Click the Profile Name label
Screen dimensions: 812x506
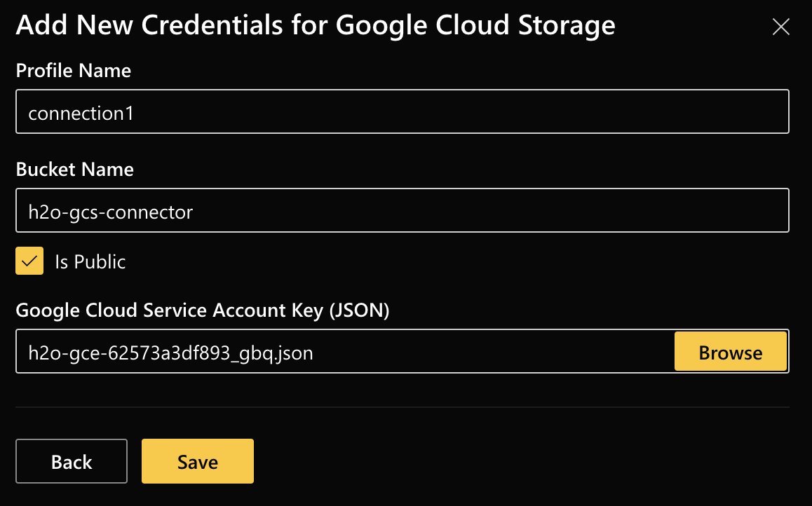pos(73,71)
